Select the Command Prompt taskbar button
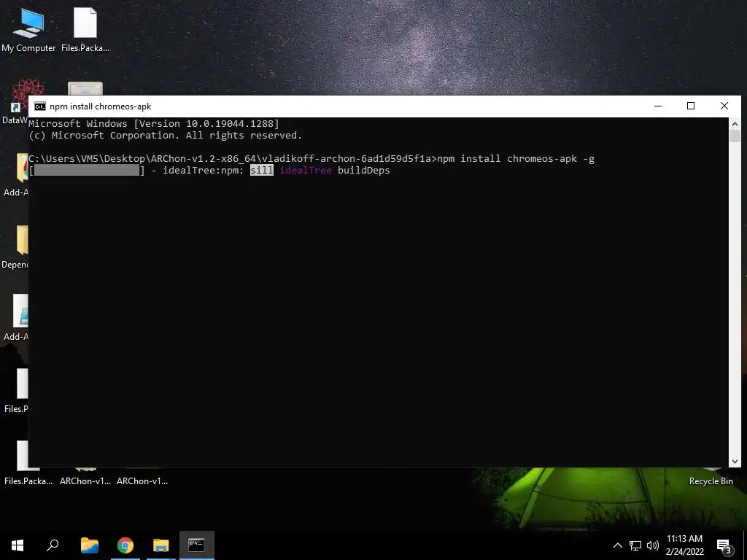This screenshot has width=747, height=560. [196, 545]
